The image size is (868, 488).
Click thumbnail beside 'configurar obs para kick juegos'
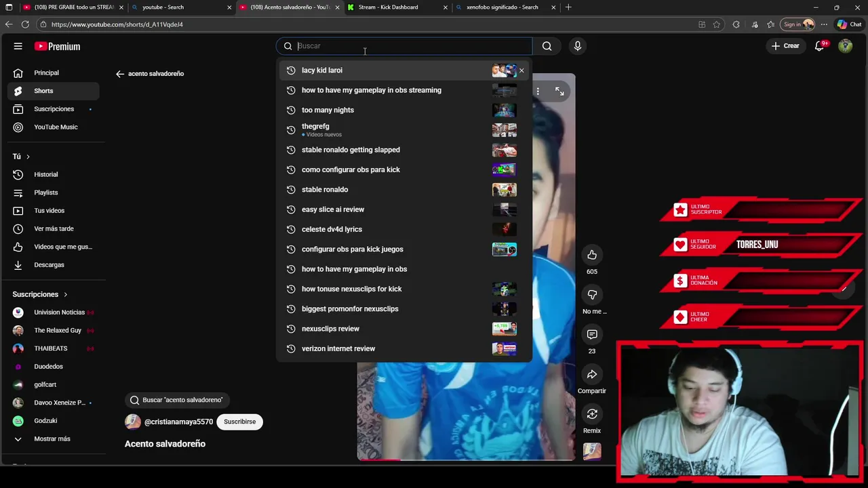click(x=504, y=249)
